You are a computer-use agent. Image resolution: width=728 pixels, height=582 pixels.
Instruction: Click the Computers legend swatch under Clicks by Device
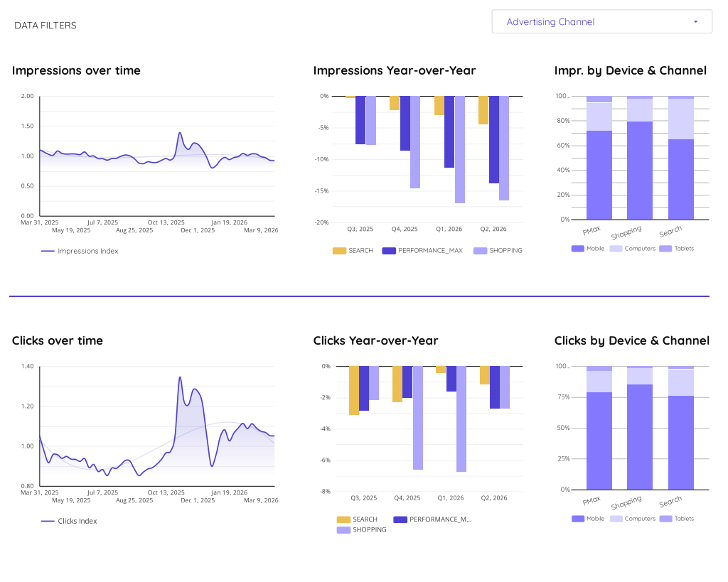point(616,519)
